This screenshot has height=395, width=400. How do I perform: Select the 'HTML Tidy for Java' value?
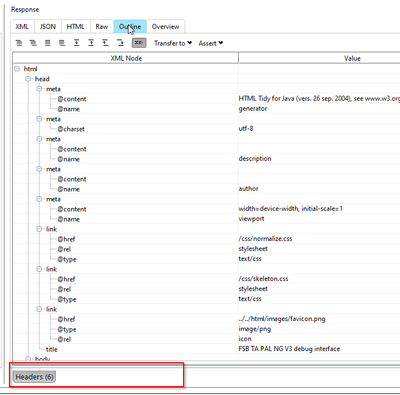[319, 99]
